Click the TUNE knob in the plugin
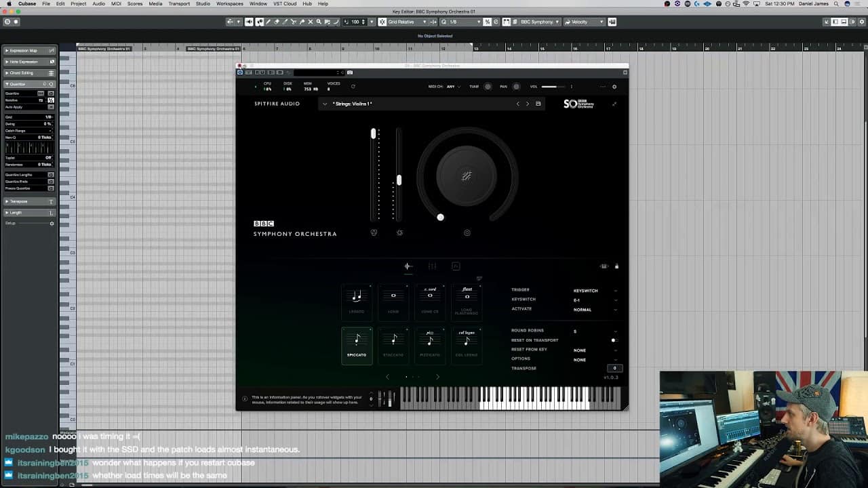This screenshot has height=488, width=868. pyautogui.click(x=488, y=87)
